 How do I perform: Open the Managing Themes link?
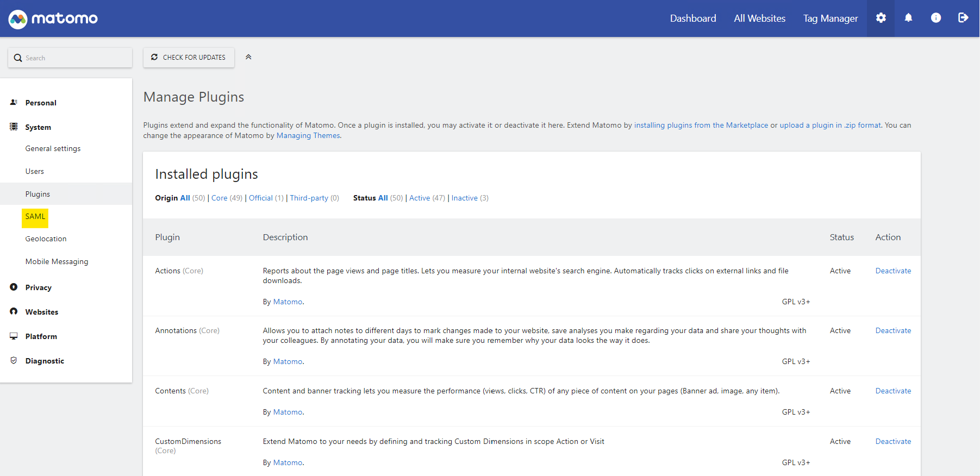point(308,135)
